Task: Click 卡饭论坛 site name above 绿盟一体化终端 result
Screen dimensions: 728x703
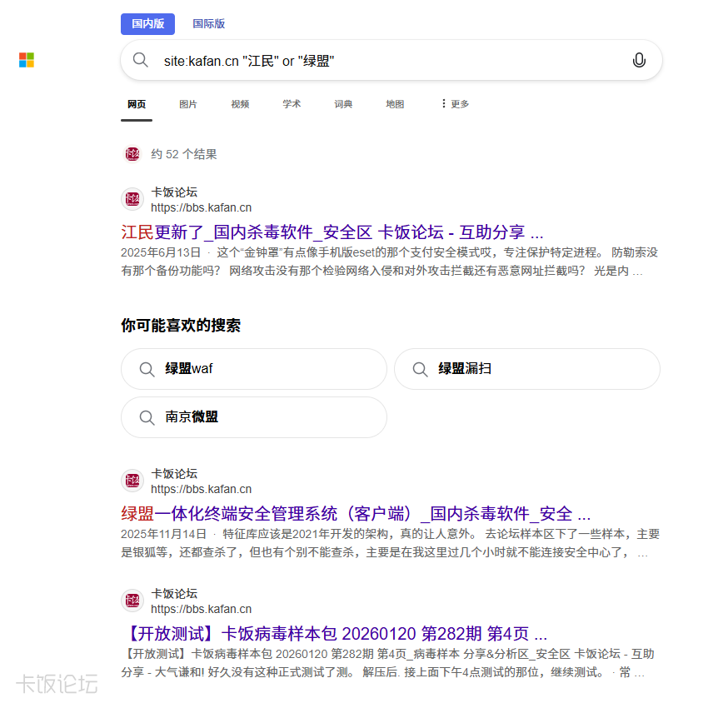Action: tap(174, 473)
